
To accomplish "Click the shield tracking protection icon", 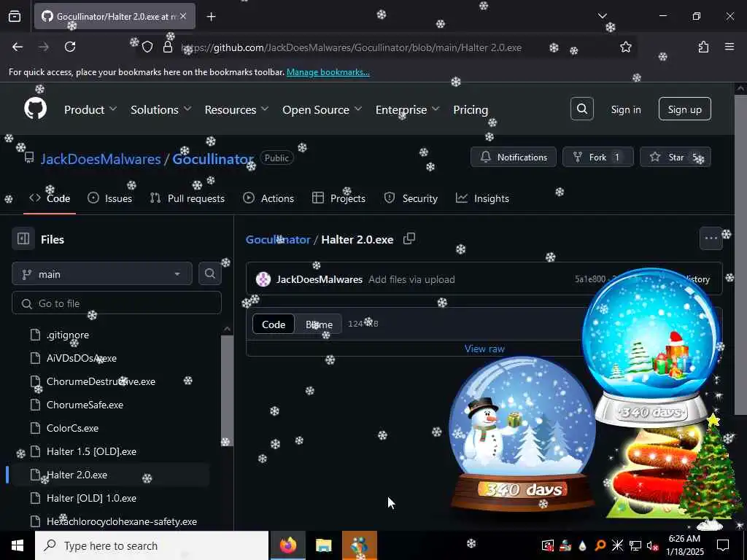I will [x=147, y=47].
